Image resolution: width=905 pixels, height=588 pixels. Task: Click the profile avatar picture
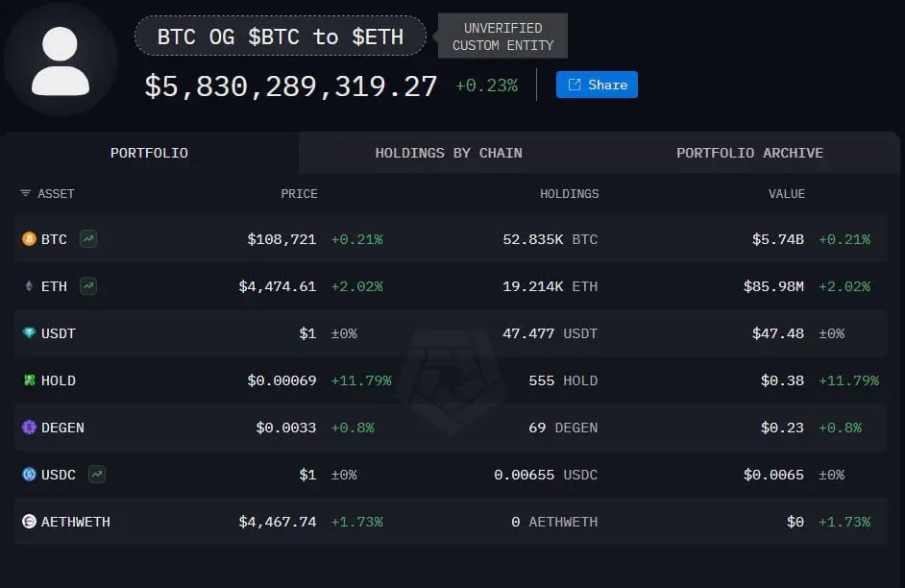point(60,60)
